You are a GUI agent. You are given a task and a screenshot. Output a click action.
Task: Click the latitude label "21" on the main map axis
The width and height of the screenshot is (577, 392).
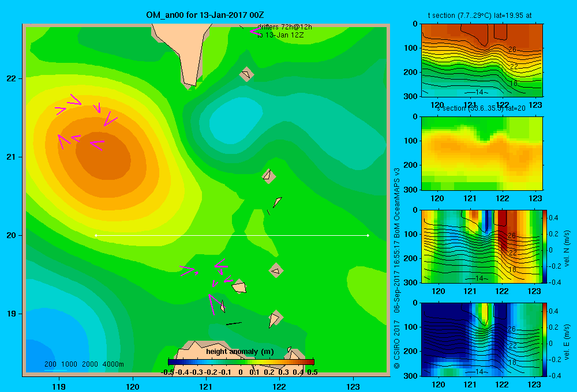(12, 157)
